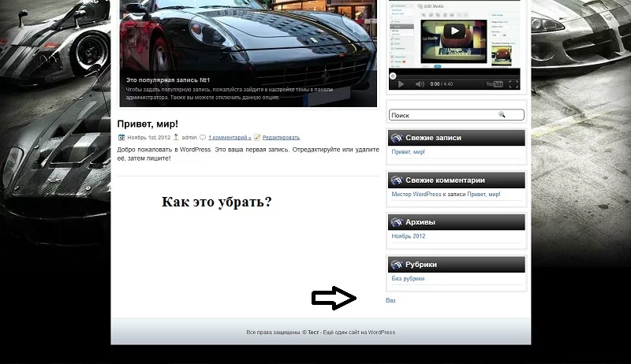Click the Архивы widget icon
This screenshot has width=631, height=364.
point(397,222)
